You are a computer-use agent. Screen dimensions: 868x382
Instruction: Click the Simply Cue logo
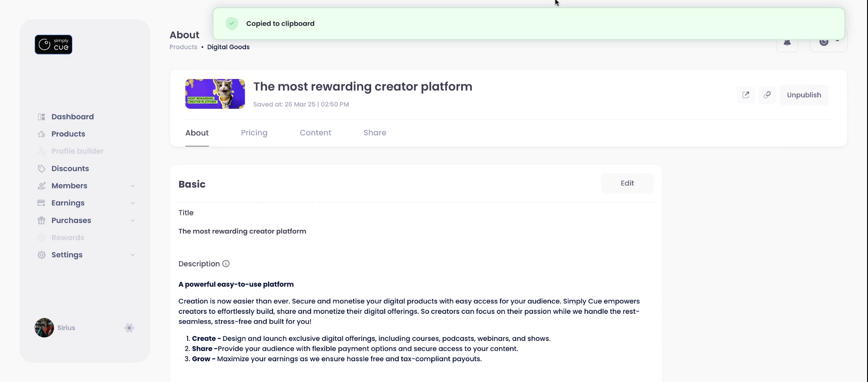coord(53,45)
